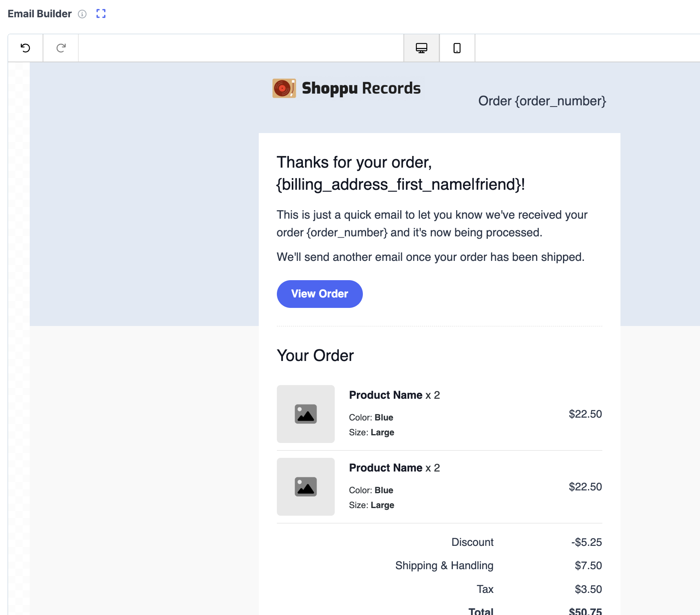This screenshot has height=615, width=700.
Task: Select the first product's 'Color: Blue' text
Action: coord(371,418)
